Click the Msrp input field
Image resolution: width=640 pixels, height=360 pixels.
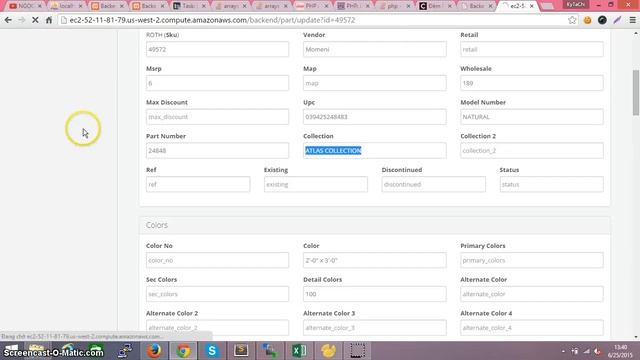tap(217, 83)
